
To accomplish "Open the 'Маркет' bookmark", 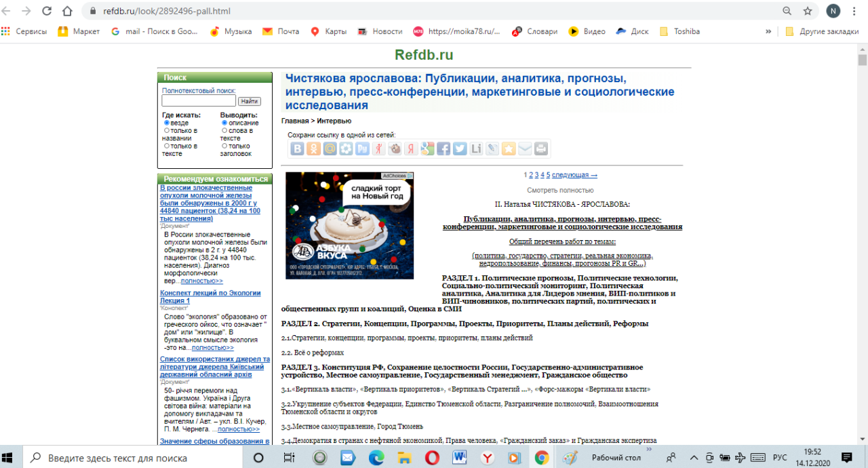I will click(x=79, y=31).
